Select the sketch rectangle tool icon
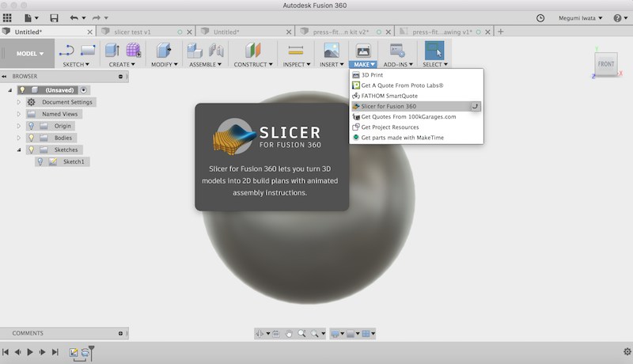 pyautogui.click(x=88, y=51)
